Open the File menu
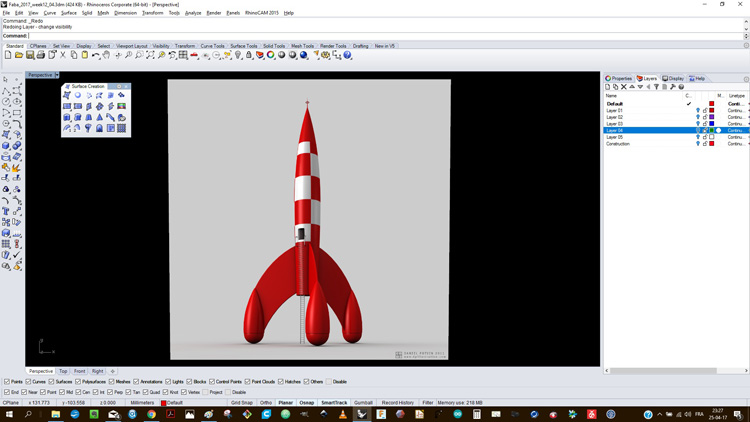The height and width of the screenshot is (422, 750). (x=6, y=13)
